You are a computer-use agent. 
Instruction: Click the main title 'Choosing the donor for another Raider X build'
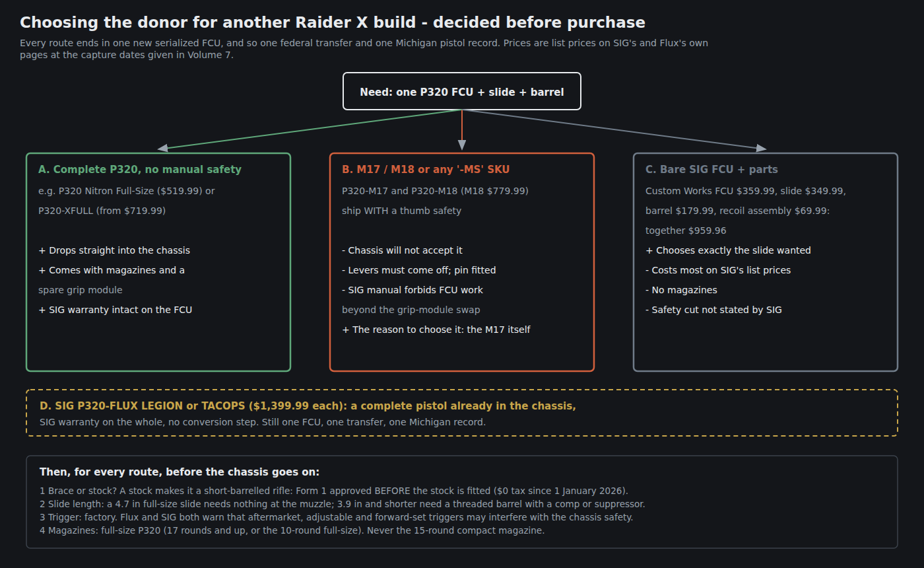click(x=333, y=22)
